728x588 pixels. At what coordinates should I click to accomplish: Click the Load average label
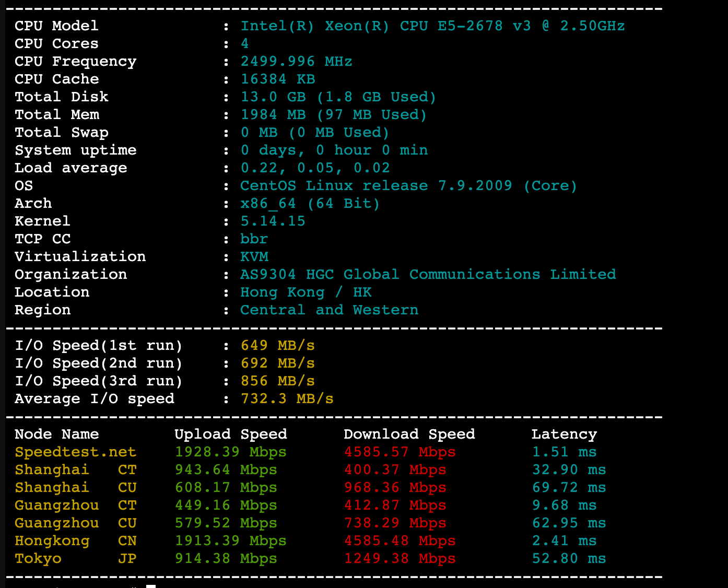(x=71, y=168)
